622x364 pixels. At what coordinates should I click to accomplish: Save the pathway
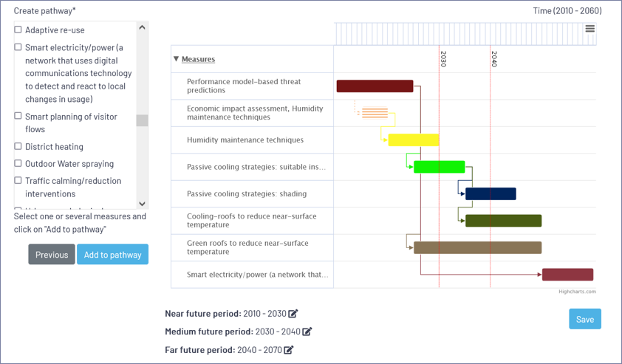(584, 319)
